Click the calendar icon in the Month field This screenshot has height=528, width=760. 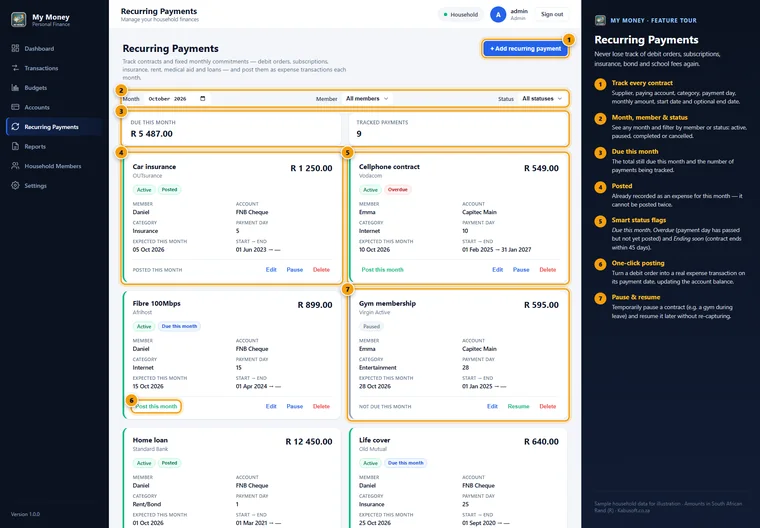pos(203,98)
